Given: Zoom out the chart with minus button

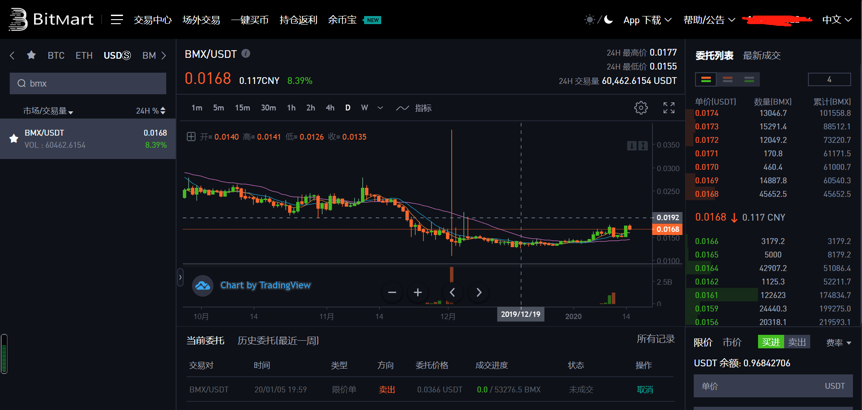Looking at the screenshot, I should [x=392, y=292].
